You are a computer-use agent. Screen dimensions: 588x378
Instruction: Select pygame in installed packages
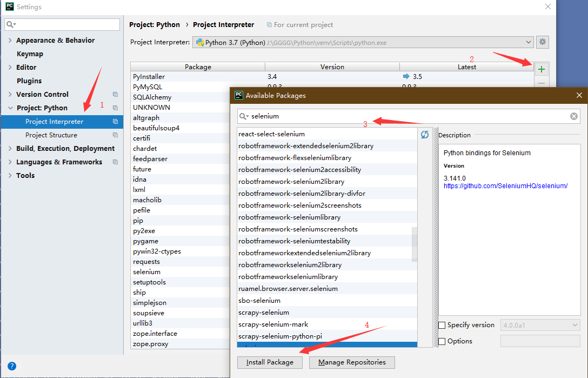pyautogui.click(x=180, y=241)
